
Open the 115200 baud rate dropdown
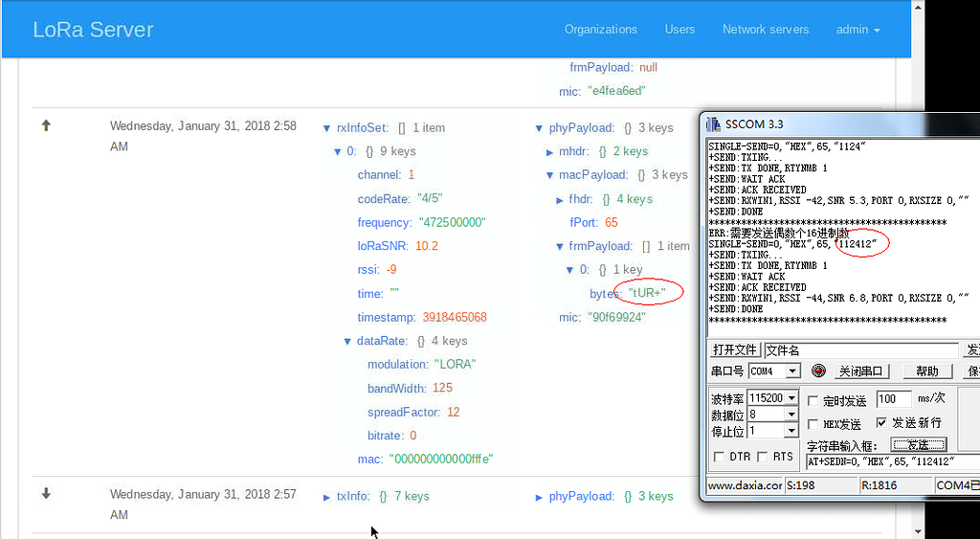click(791, 397)
